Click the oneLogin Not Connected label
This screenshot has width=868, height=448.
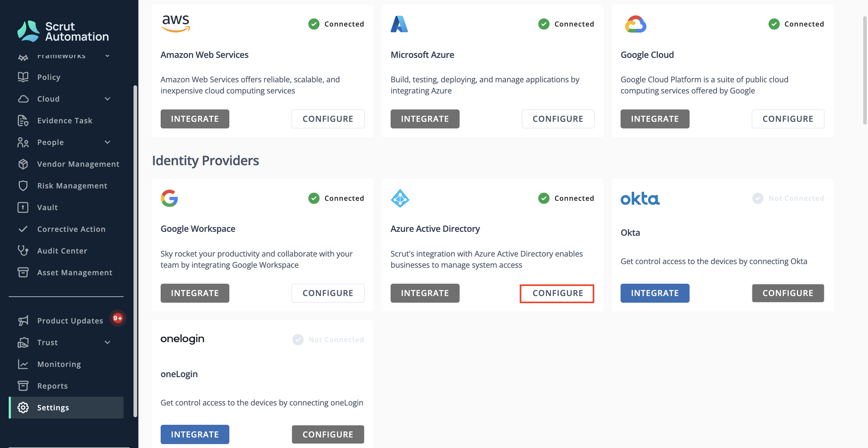pos(336,339)
